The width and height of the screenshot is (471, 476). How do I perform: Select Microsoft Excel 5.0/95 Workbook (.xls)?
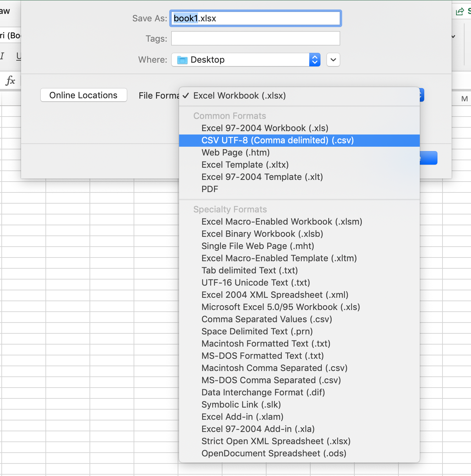coord(299,307)
